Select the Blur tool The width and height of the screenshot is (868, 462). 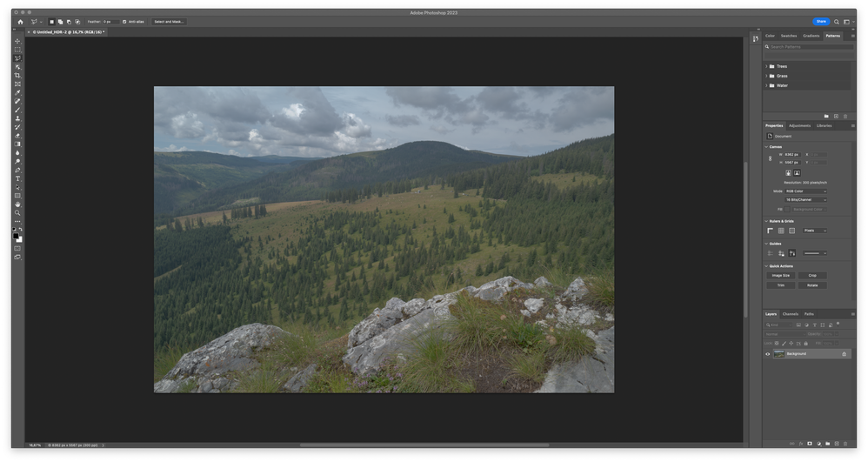pyautogui.click(x=17, y=153)
